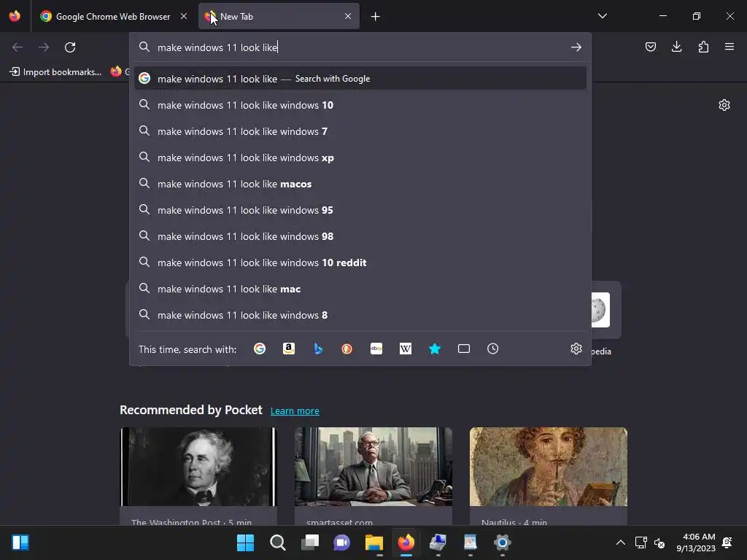Search this time with Wikipedia
The image size is (747, 560).
click(406, 349)
